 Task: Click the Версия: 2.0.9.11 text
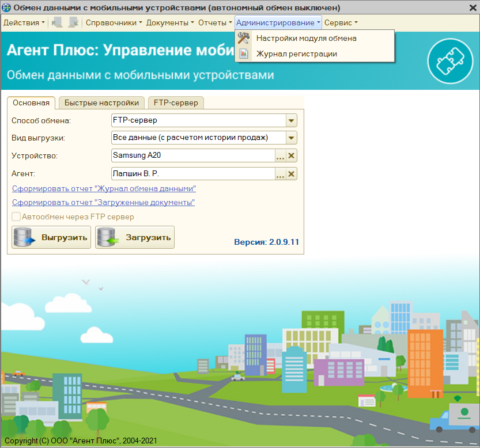266,242
